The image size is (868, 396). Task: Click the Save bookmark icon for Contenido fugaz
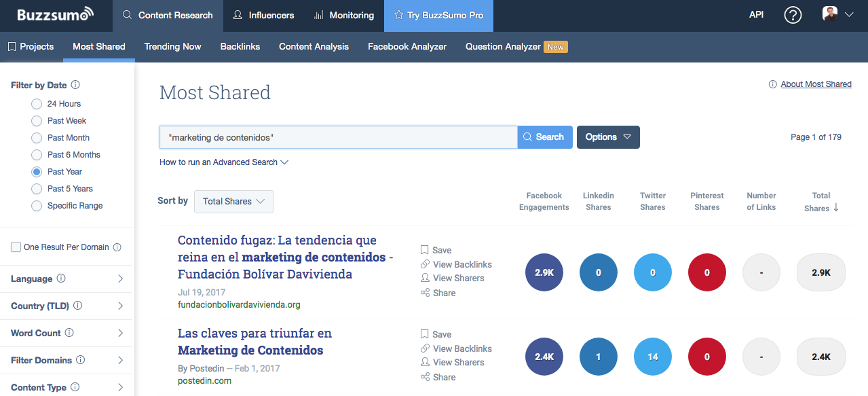pos(424,250)
